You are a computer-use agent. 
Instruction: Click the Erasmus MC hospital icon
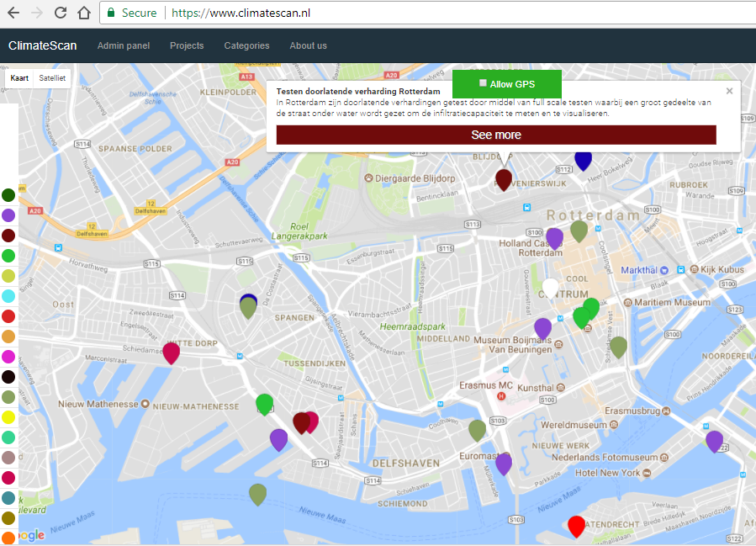(501, 396)
